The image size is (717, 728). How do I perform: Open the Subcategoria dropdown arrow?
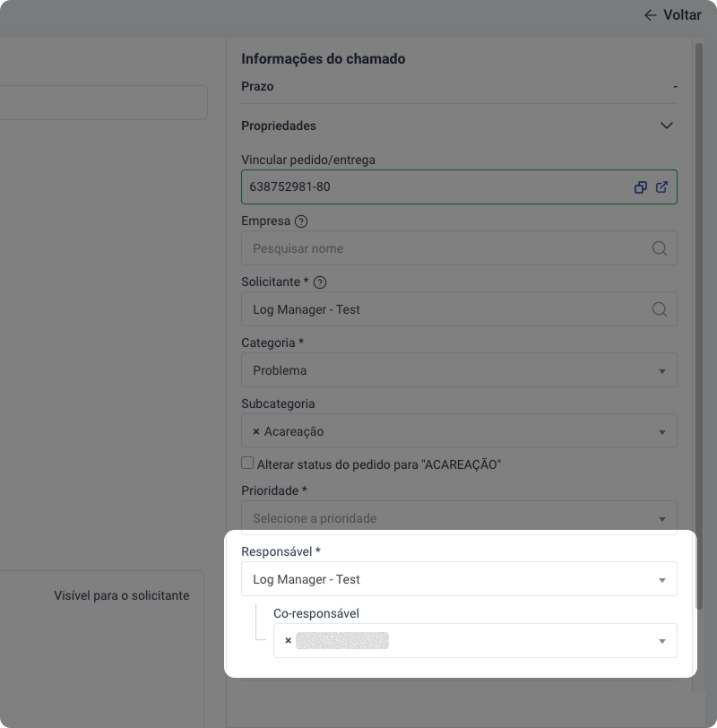[661, 431]
